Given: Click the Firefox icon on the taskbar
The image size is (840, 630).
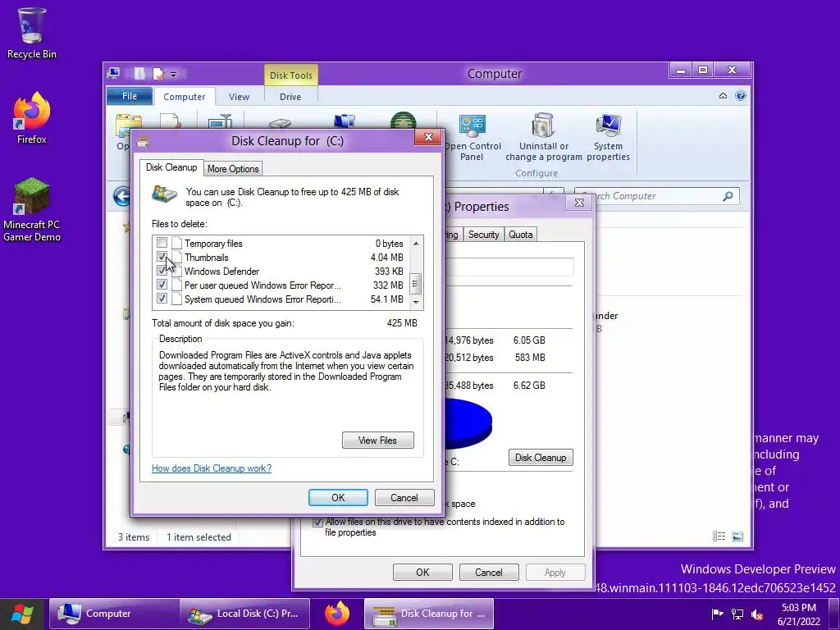Looking at the screenshot, I should [337, 614].
